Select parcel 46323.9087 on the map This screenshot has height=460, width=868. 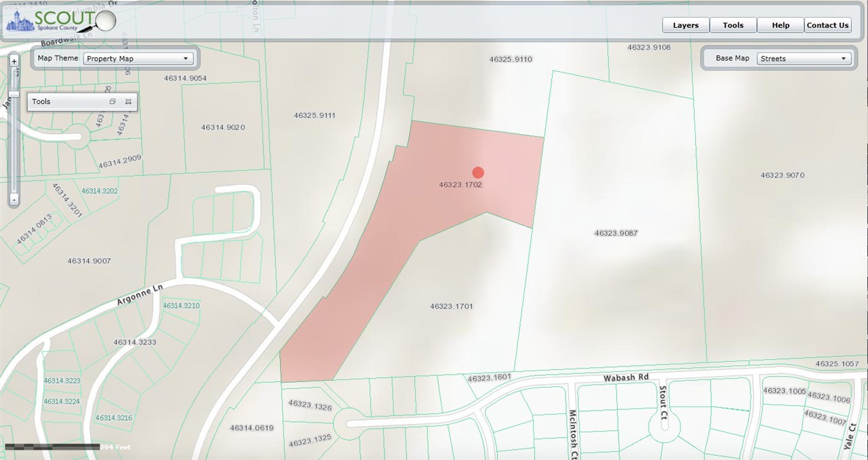(616, 233)
